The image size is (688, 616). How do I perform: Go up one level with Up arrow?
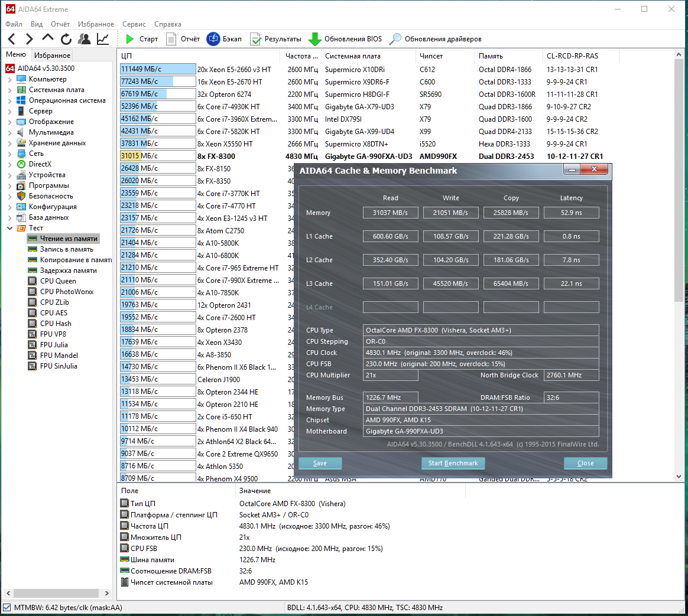pos(48,38)
